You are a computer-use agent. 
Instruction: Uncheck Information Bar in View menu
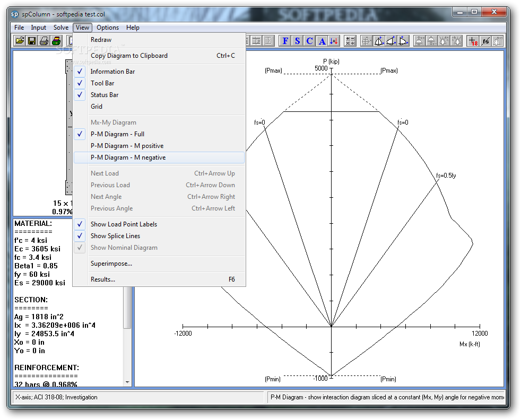159,72
